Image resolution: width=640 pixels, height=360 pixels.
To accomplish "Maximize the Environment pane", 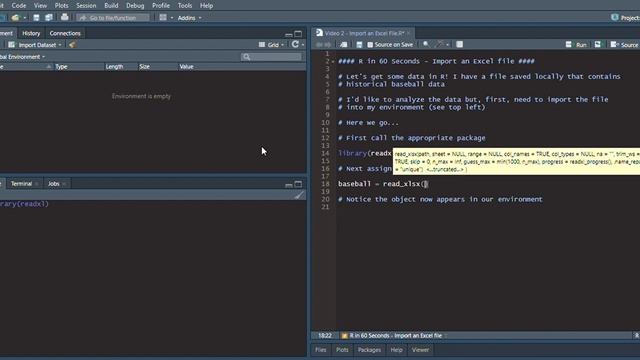I will pos(298,34).
